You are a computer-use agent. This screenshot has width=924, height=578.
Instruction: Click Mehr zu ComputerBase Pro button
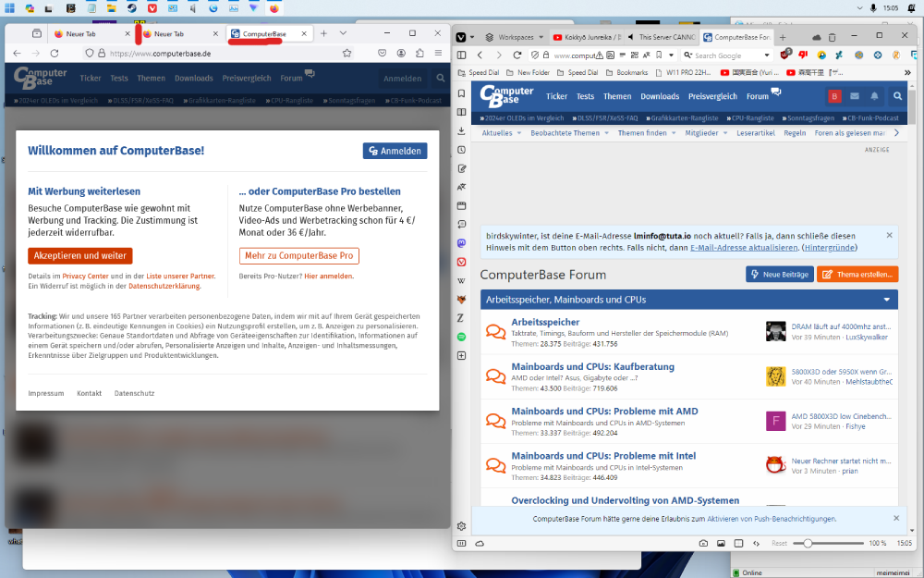pyautogui.click(x=298, y=255)
